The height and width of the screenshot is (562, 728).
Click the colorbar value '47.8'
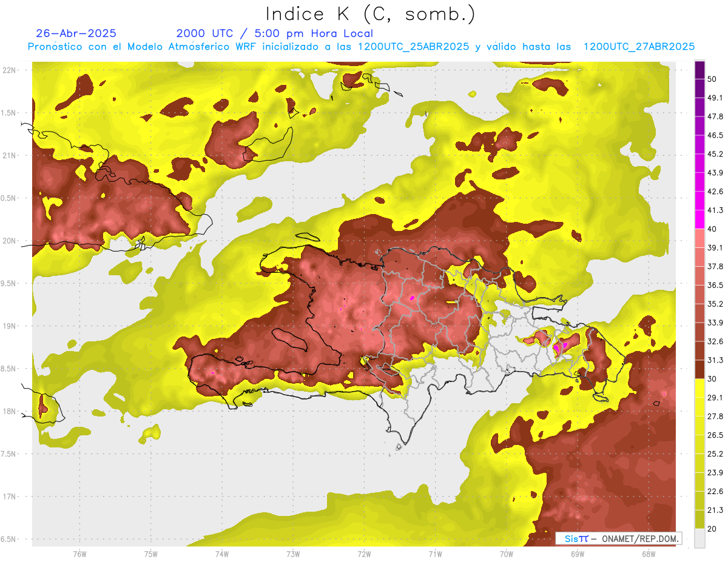(715, 116)
